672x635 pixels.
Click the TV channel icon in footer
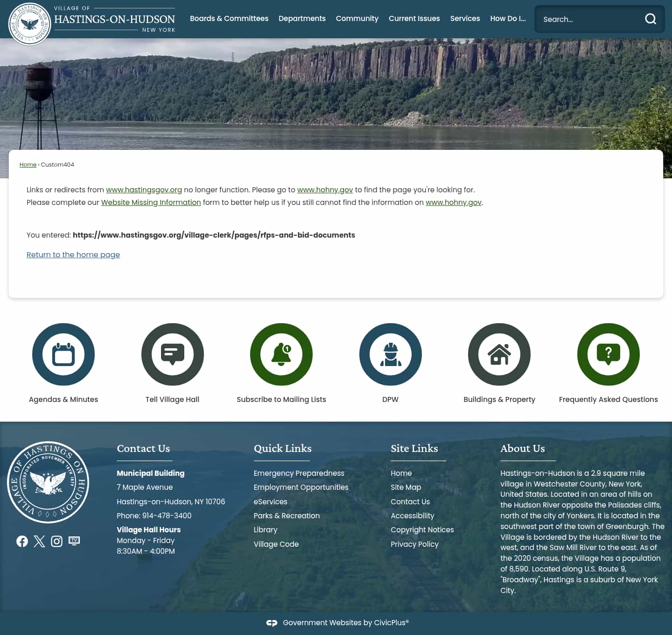pyautogui.click(x=74, y=541)
